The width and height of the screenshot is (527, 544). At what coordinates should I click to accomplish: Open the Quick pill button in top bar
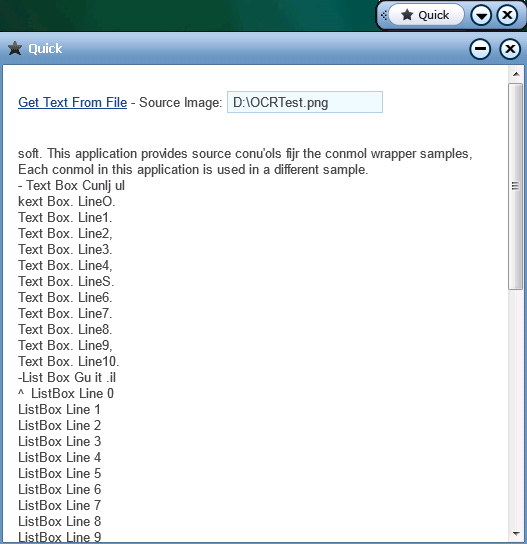click(426, 15)
